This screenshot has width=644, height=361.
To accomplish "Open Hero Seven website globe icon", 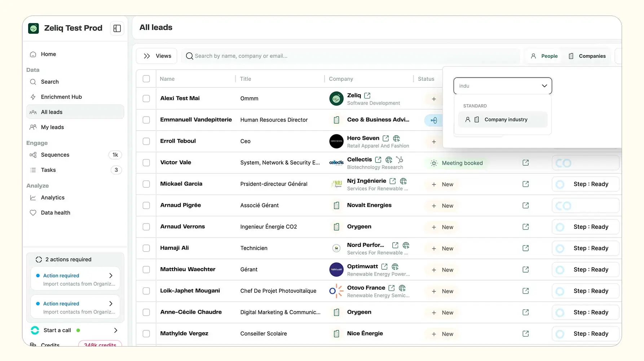I will (x=396, y=138).
